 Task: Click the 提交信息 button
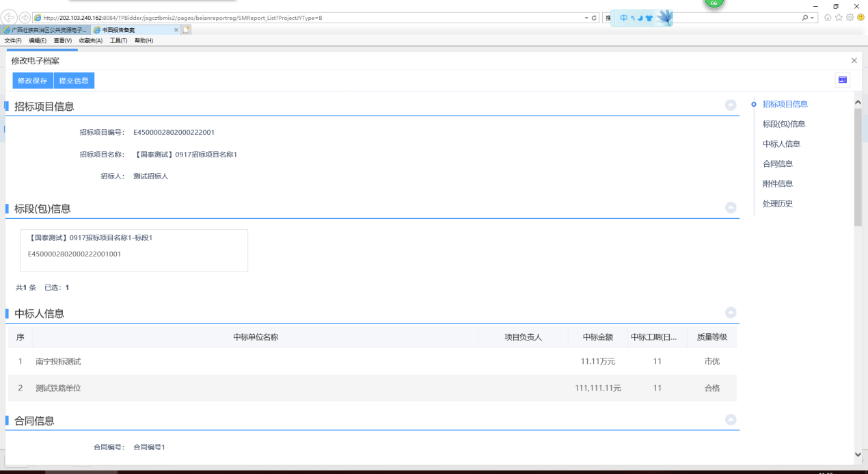(x=74, y=81)
